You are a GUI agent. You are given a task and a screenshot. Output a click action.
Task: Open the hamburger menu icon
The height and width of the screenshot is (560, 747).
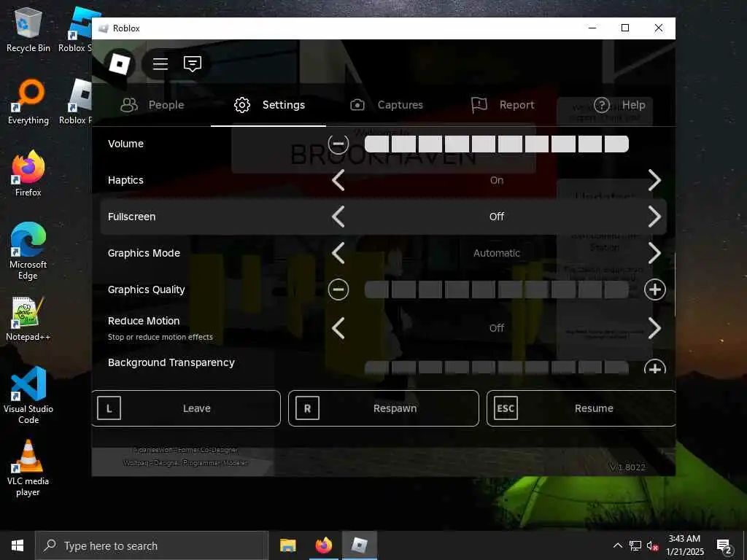160,64
